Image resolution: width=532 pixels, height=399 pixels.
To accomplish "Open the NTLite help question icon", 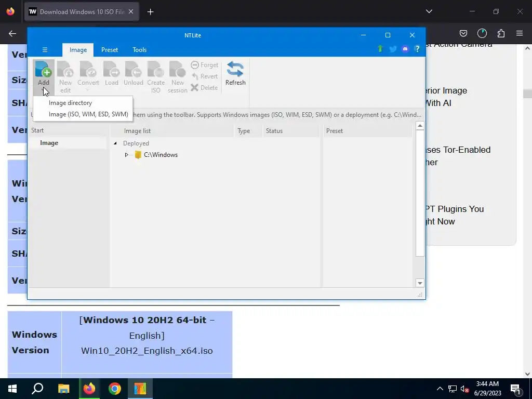I will 417,49.
